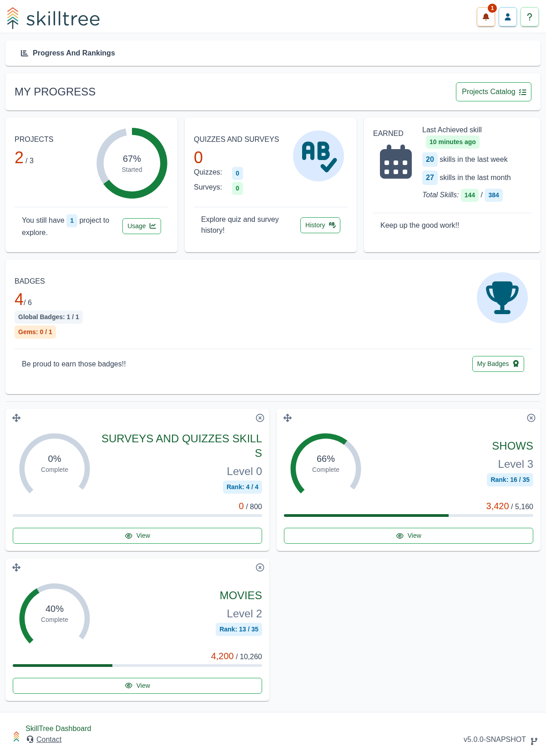
Task: View the Surveys and Quizzes Skills project
Action: [137, 536]
